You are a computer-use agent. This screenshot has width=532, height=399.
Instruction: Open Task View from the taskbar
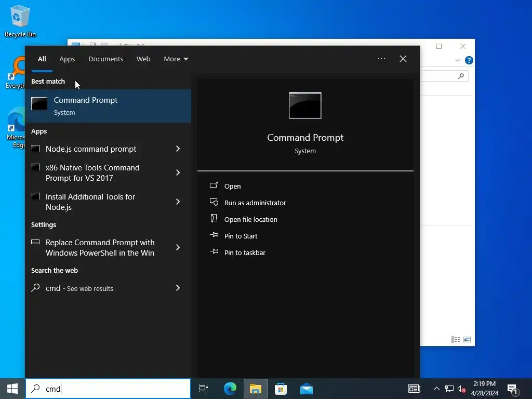click(204, 389)
